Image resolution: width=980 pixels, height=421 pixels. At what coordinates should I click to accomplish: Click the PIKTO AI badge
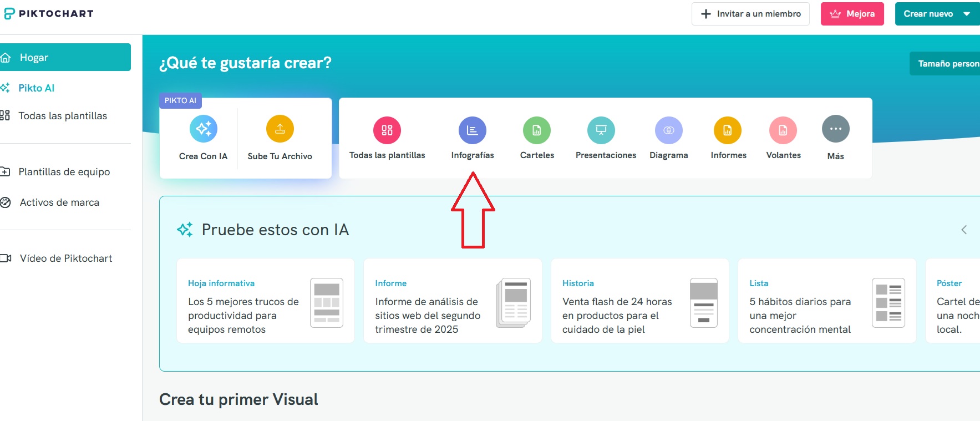click(180, 100)
